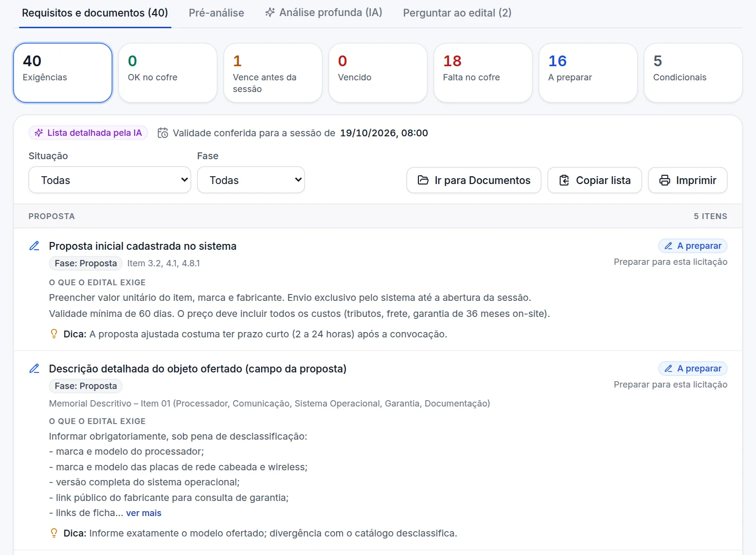Open the Análise profunda (IA) tab
The width and height of the screenshot is (756, 555).
point(324,13)
